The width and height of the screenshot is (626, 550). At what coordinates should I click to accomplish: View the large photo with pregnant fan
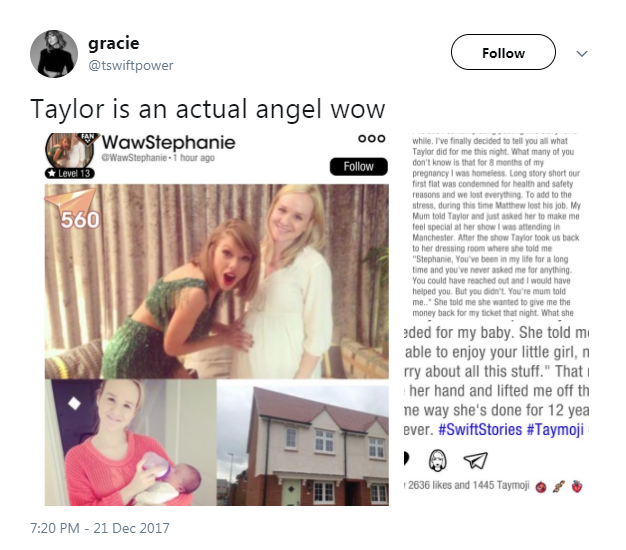point(216,281)
